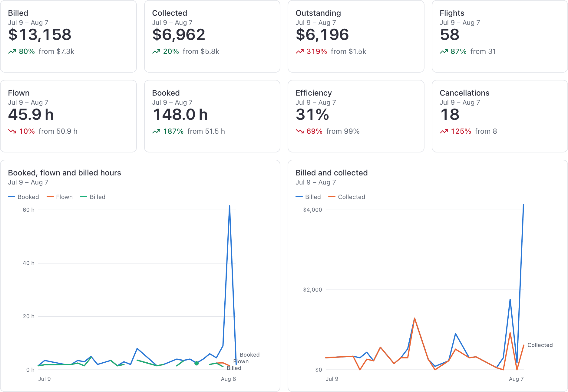
Task: Click the 'from 50.9 h' comparison text
Action: 58,131
